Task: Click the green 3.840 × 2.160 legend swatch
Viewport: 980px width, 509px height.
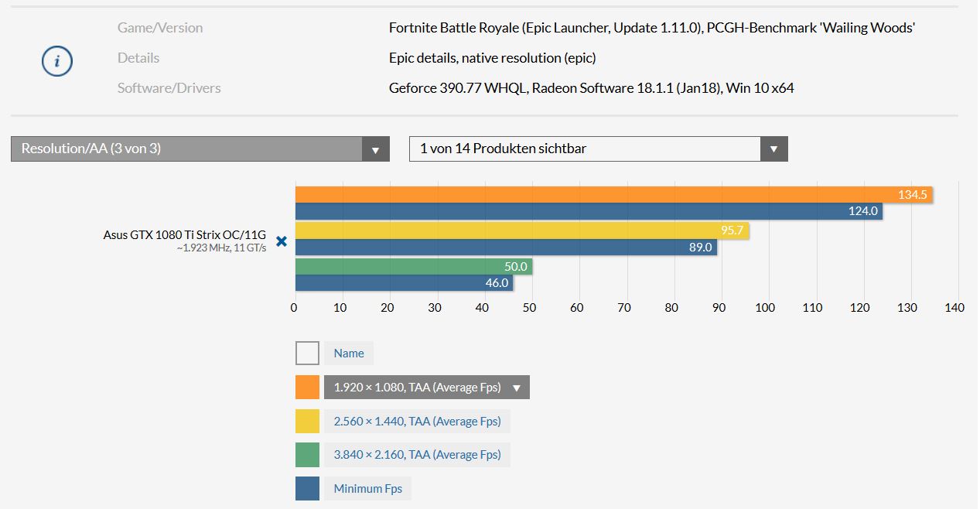Action: pos(307,455)
